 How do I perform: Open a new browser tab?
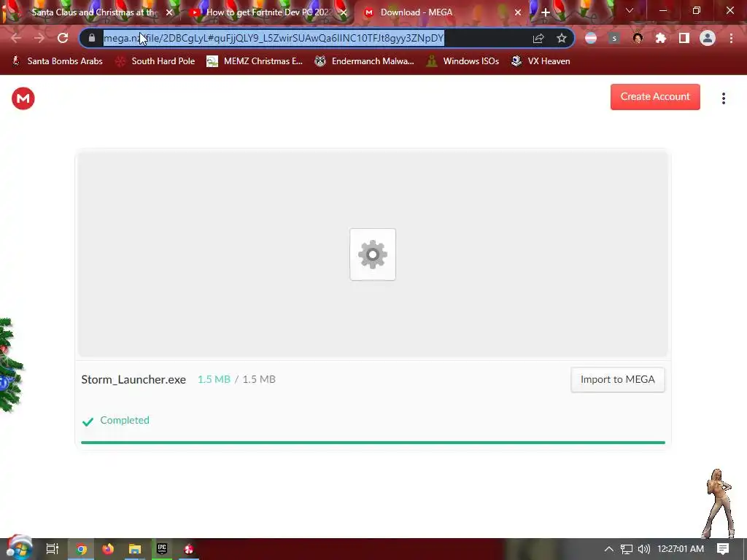[x=546, y=12]
